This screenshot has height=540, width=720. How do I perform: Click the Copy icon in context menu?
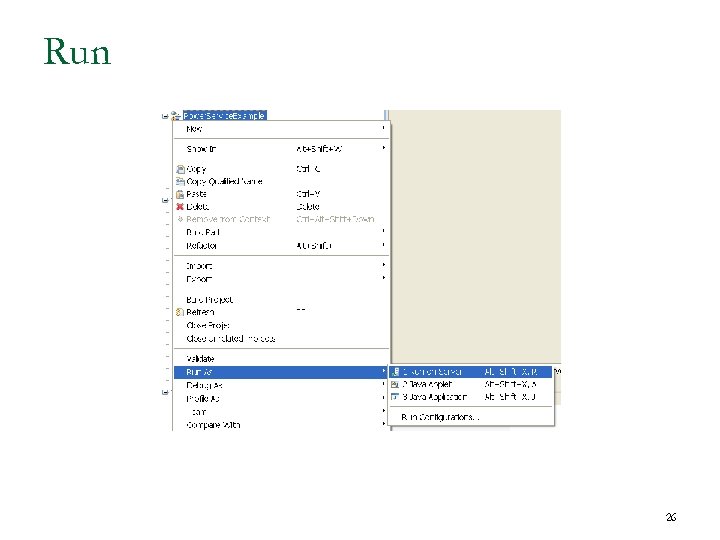180,169
